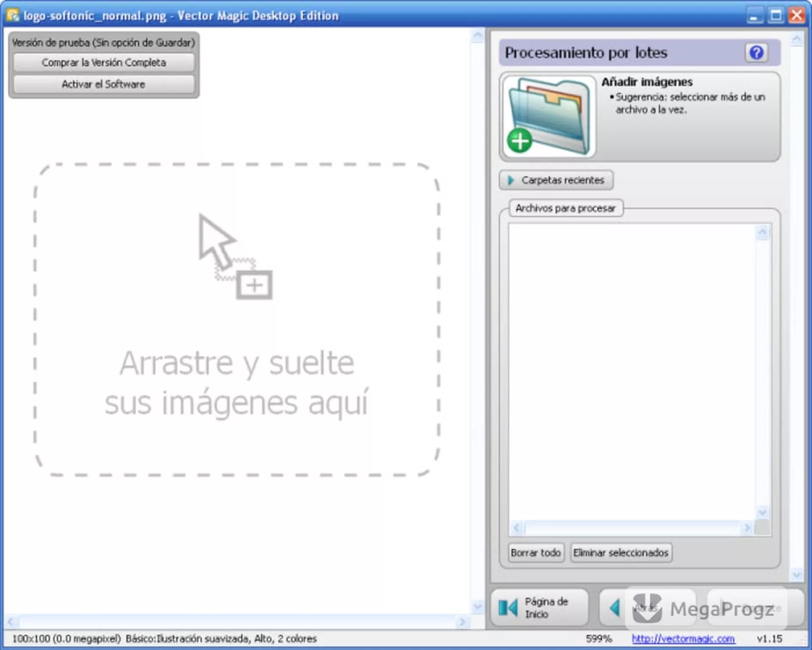Open the blue help question mark icon

(x=756, y=52)
